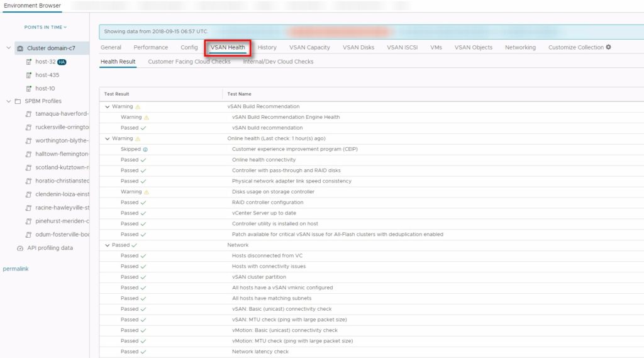The image size is (644, 358).
Task: Collapse the Online health test group
Action: (x=108, y=138)
